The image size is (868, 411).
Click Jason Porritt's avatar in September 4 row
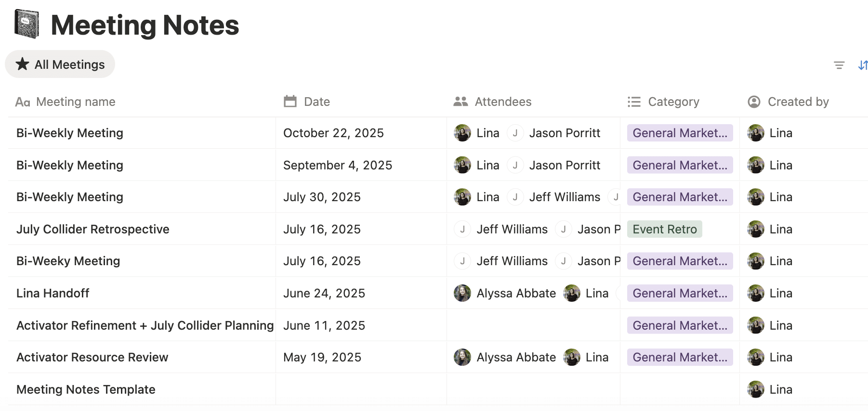point(515,165)
